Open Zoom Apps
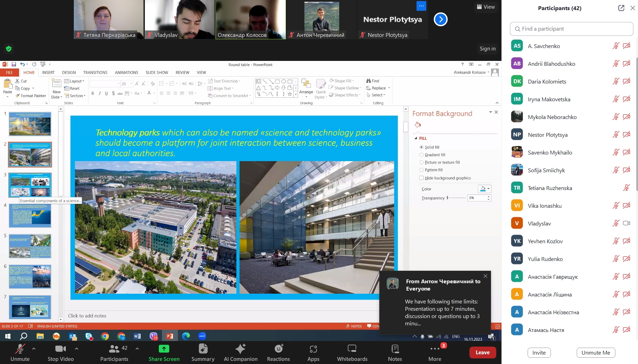Viewport: 638px width, 364px height. click(313, 353)
